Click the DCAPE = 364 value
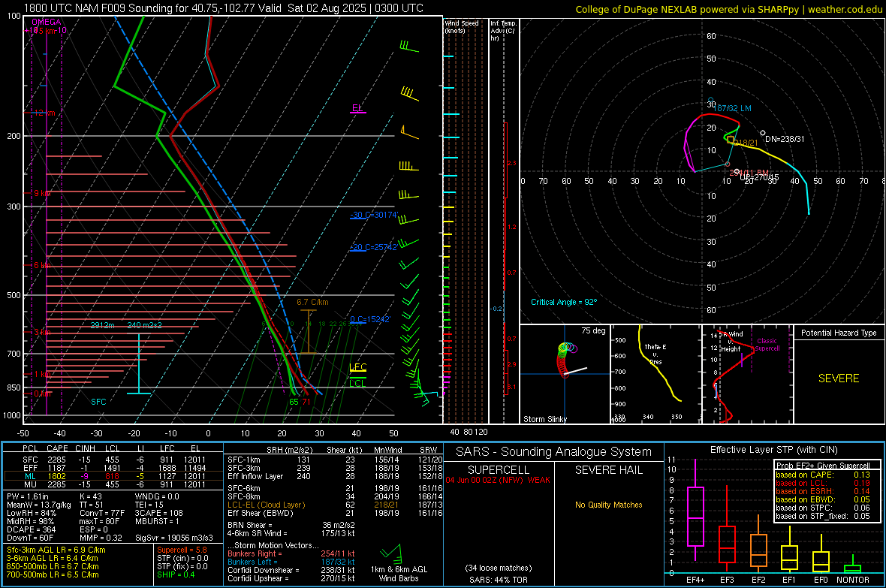The image size is (886, 588). (31, 529)
